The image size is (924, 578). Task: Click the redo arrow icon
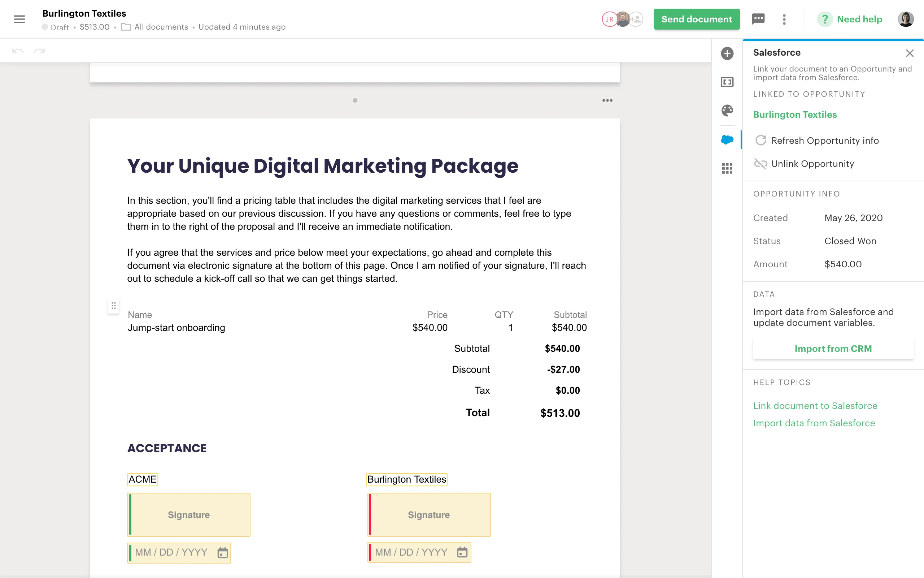(x=39, y=51)
